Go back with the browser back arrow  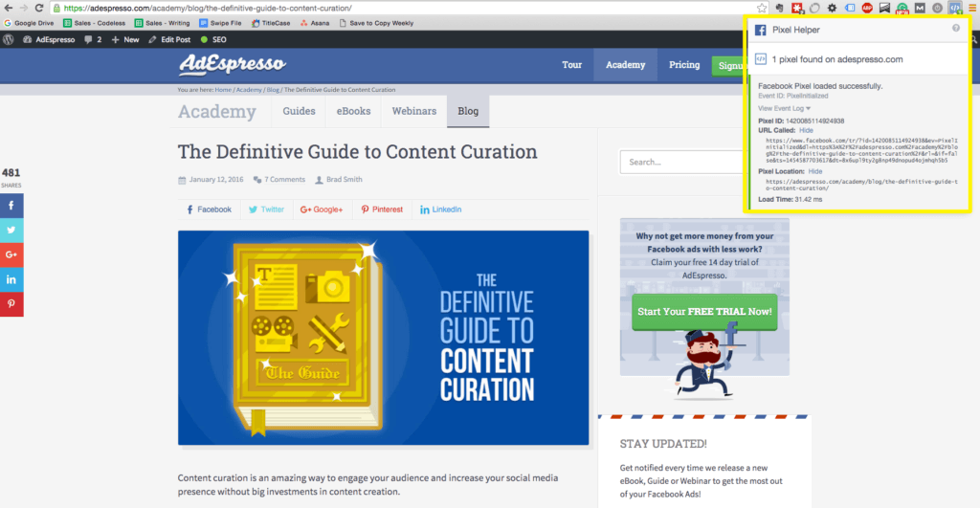point(8,8)
